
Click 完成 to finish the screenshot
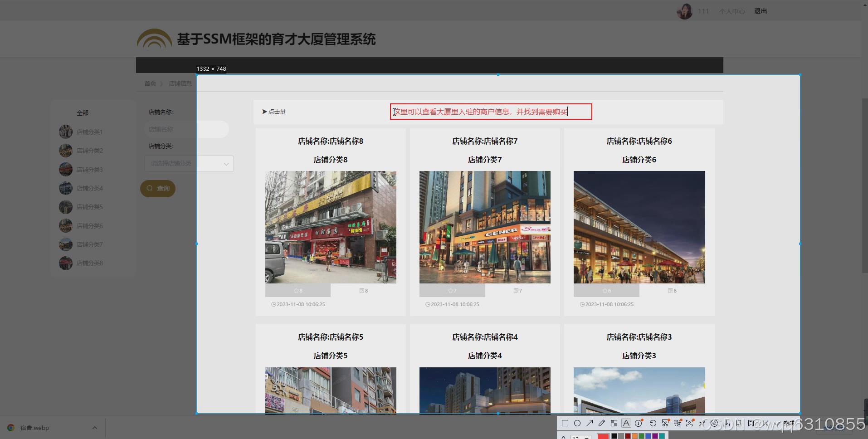coord(785,423)
